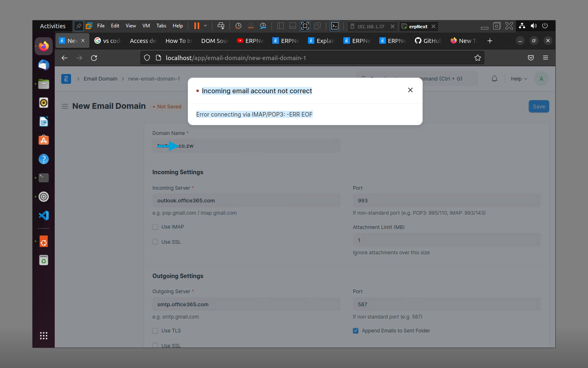Click the Domain Name field
Image resolution: width=588 pixels, height=368 pixels.
pyautogui.click(x=246, y=146)
